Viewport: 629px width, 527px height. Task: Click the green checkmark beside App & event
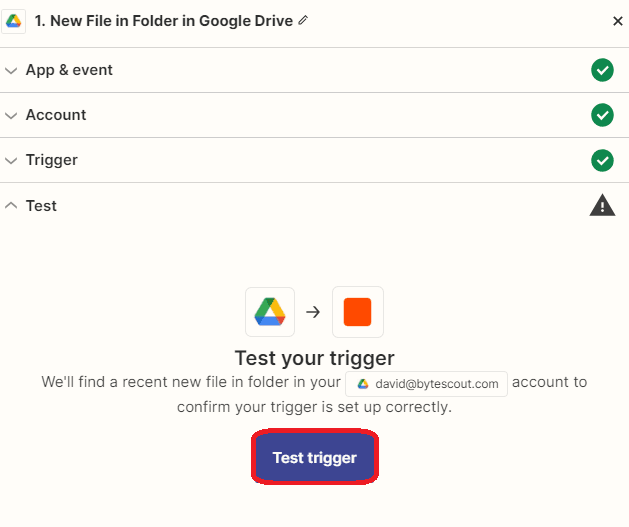602,70
